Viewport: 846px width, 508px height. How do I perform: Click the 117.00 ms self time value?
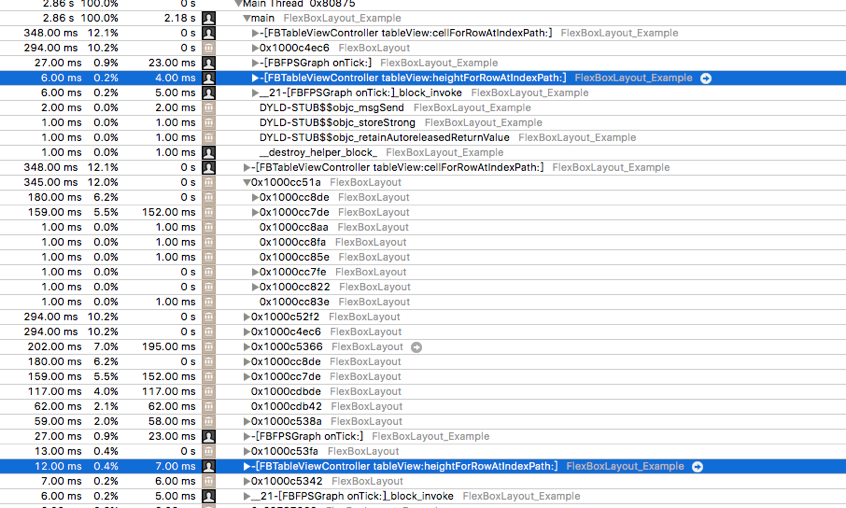pyautogui.click(x=169, y=392)
